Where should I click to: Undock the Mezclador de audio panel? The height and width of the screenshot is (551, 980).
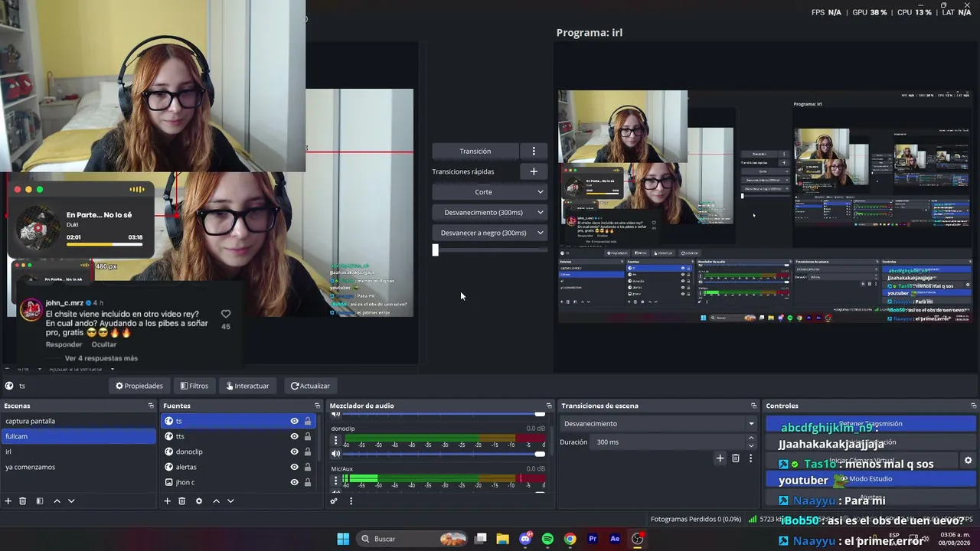coord(548,406)
